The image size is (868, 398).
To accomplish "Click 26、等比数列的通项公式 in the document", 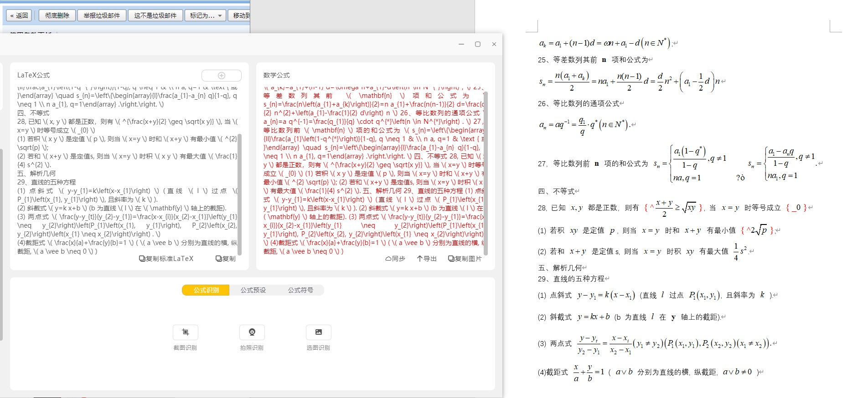I will coord(579,103).
